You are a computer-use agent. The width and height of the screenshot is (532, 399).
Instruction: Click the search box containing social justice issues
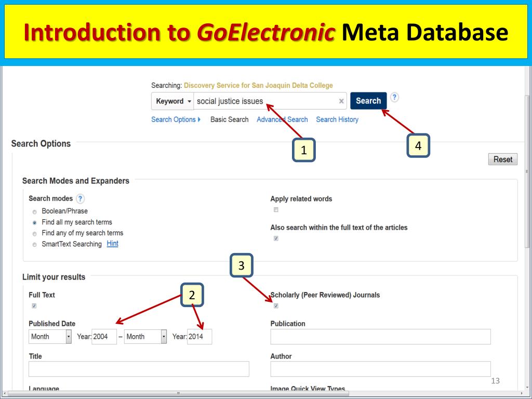tap(270, 101)
